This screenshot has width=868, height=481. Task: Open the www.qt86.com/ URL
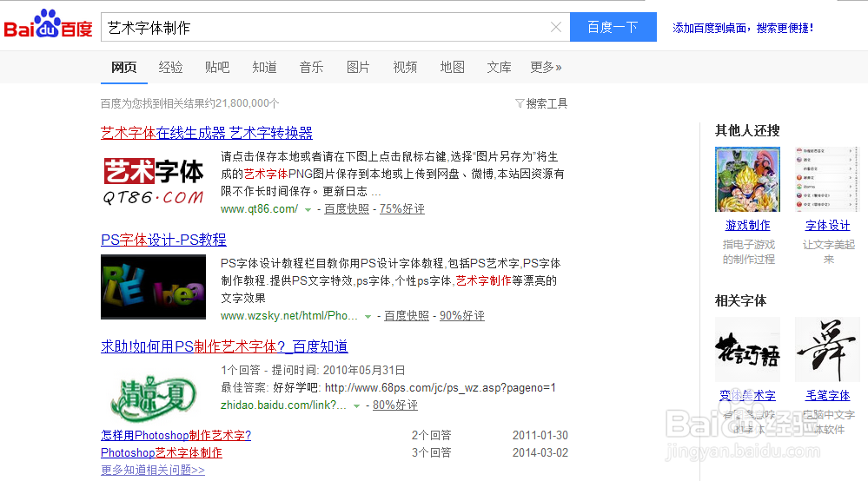click(259, 209)
